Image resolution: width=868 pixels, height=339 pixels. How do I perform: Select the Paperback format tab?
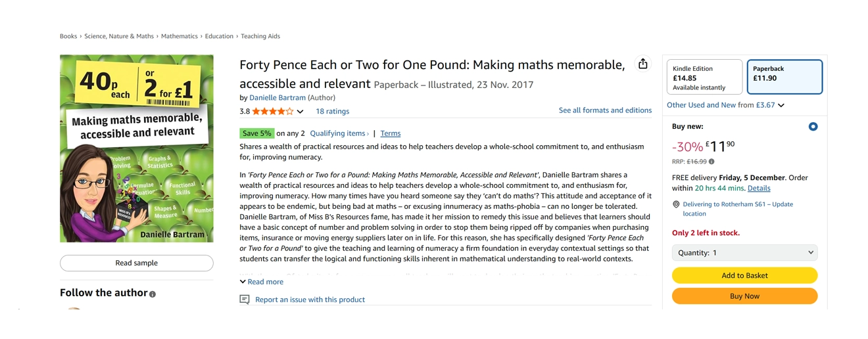coord(784,77)
